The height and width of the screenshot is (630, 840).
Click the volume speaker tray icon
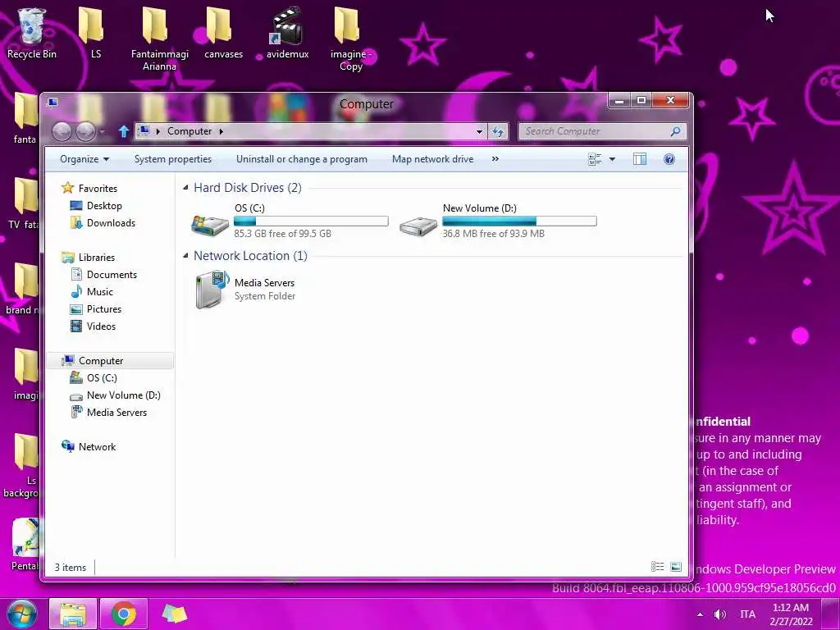pos(720,614)
